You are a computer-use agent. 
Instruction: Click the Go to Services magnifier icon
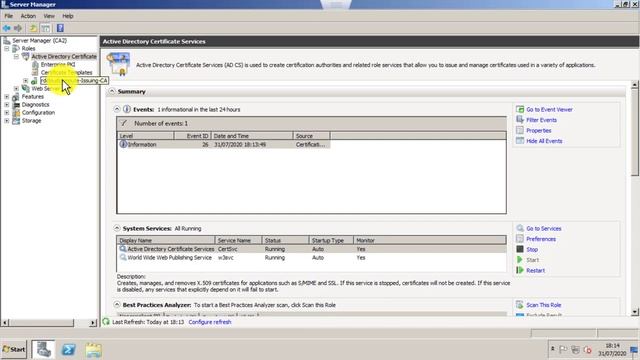point(520,228)
